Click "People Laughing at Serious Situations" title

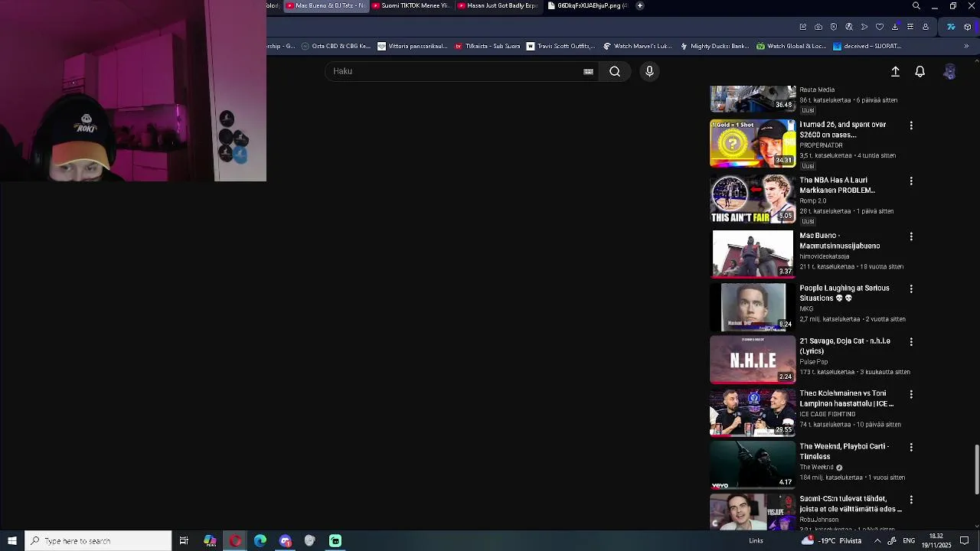(844, 293)
